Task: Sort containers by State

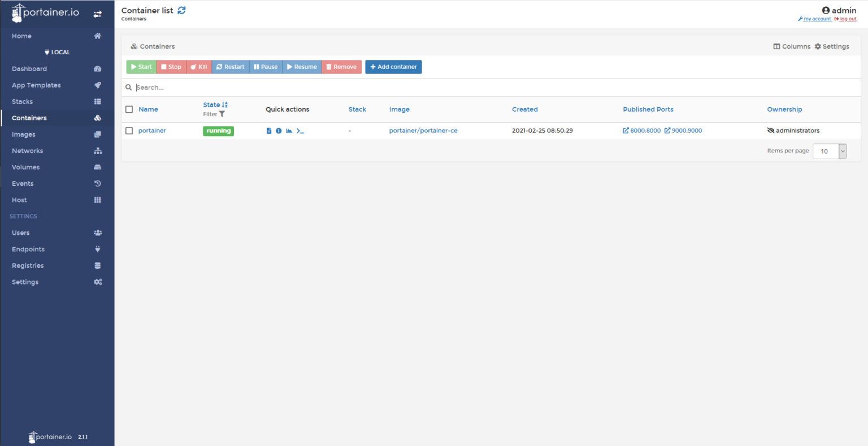Action: [212, 104]
